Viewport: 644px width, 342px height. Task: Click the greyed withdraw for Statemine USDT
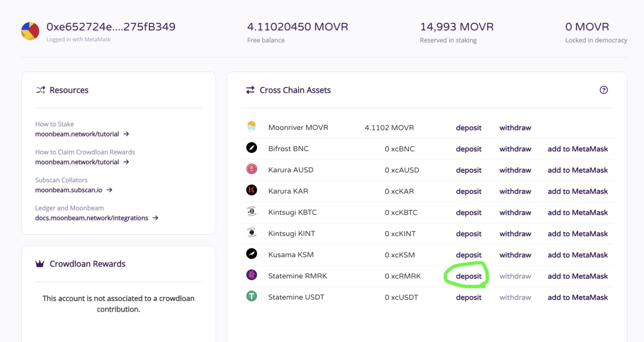click(x=515, y=297)
